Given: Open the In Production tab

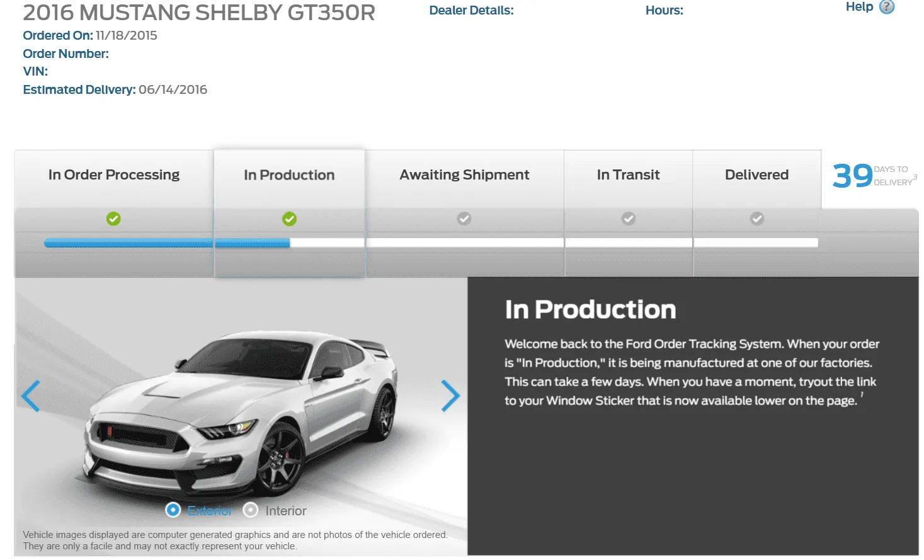Looking at the screenshot, I should (289, 175).
